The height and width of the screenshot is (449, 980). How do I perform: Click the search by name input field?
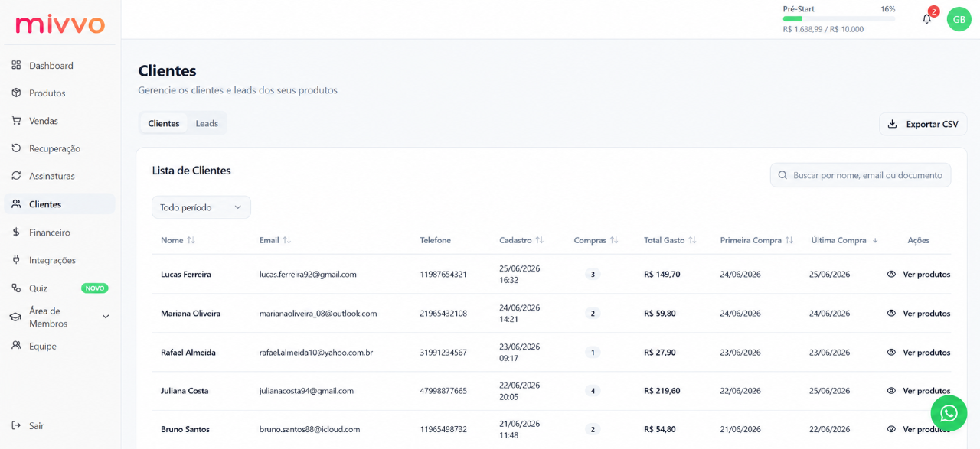[861, 175]
